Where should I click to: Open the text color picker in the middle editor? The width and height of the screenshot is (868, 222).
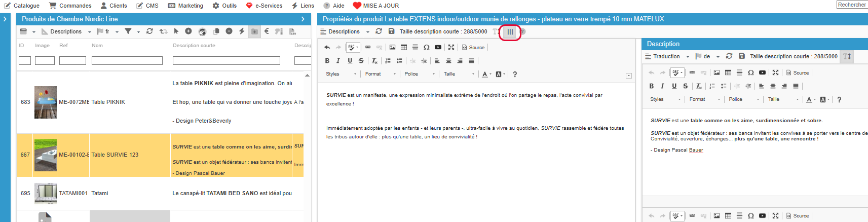486,74
